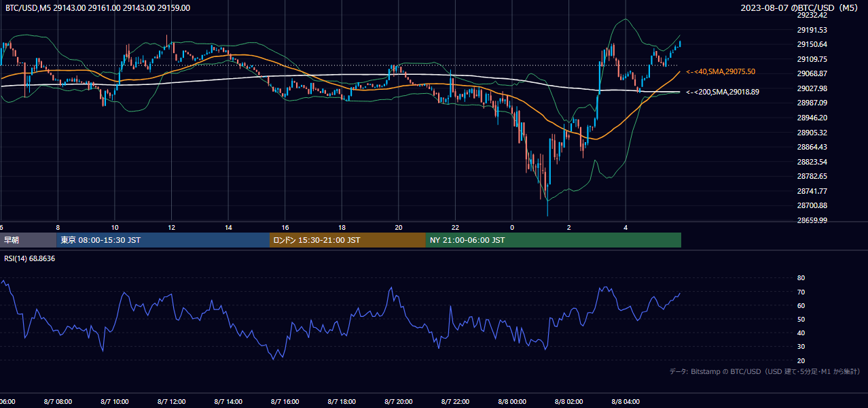This screenshot has height=408, width=868.
Task: Click the 28659.99 price axis label
Action: [812, 220]
